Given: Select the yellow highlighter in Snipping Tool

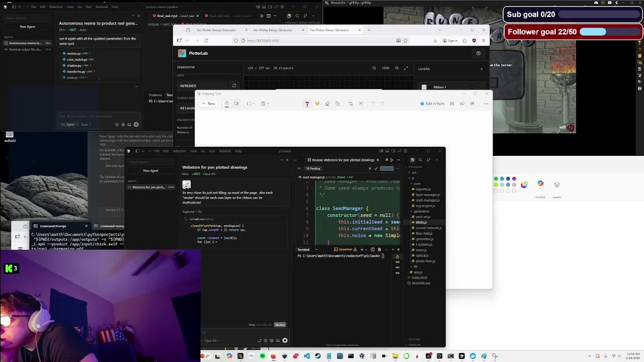Looking at the screenshot, I should [x=317, y=104].
